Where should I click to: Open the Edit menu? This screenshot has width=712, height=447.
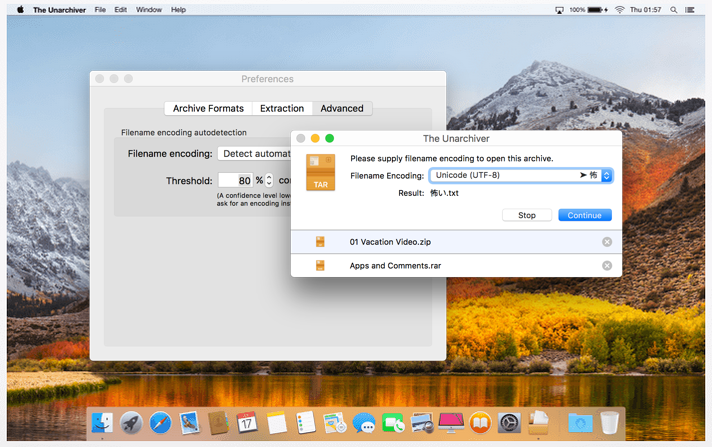coord(120,10)
